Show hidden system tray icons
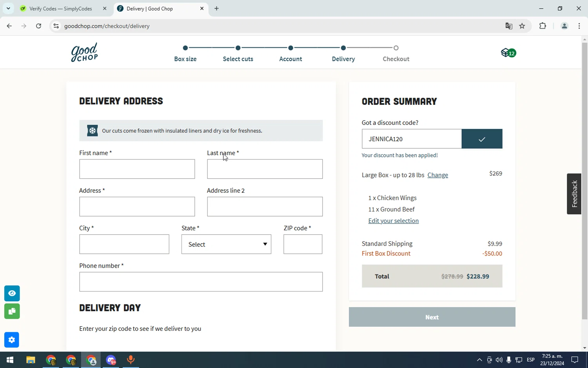 479,360
